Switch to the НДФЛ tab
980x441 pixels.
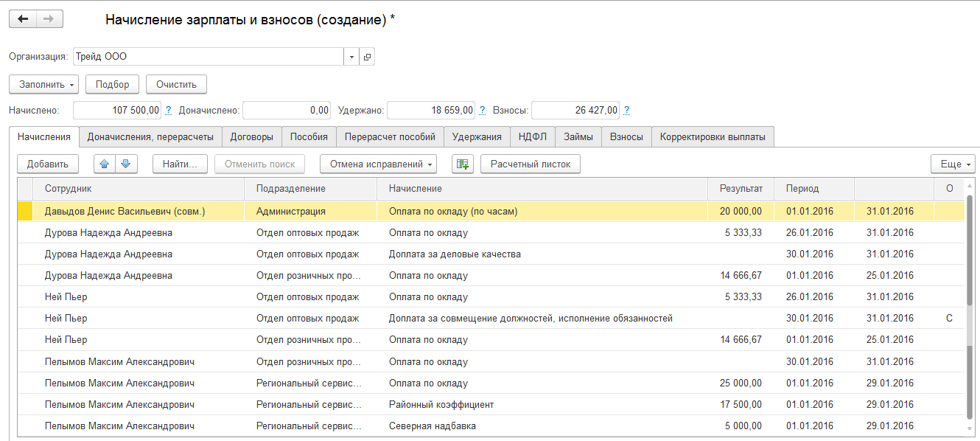point(532,136)
